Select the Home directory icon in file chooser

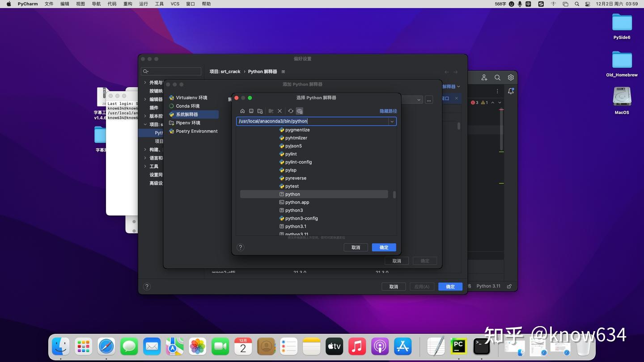(x=242, y=111)
